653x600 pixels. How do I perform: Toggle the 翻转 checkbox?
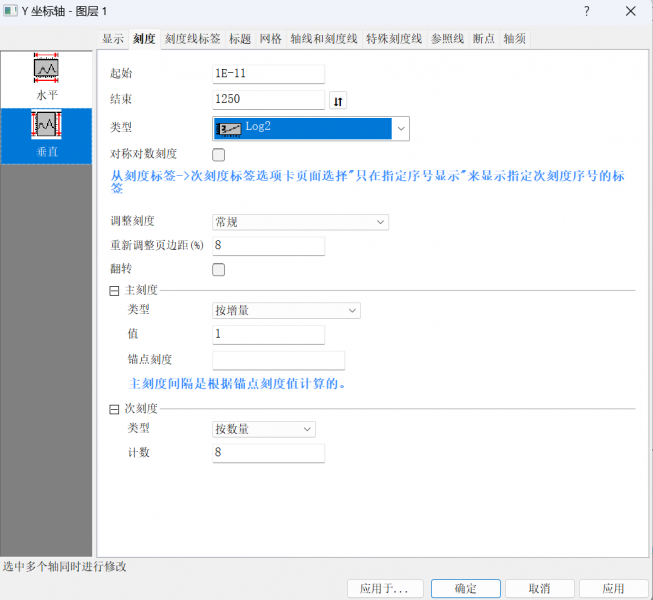click(x=218, y=269)
